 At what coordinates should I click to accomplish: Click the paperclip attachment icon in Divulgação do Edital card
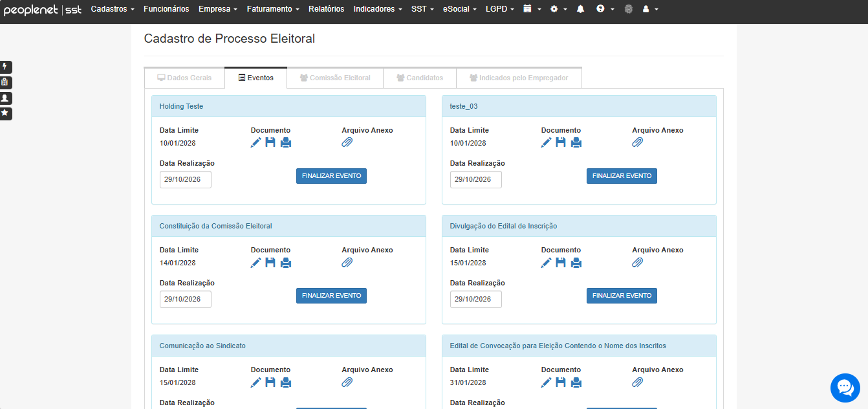(638, 262)
